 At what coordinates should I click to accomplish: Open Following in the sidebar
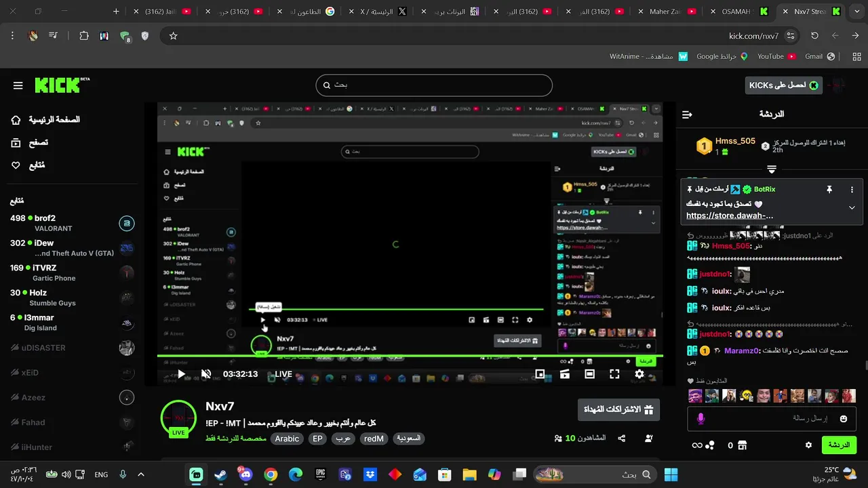pyautogui.click(x=28, y=165)
